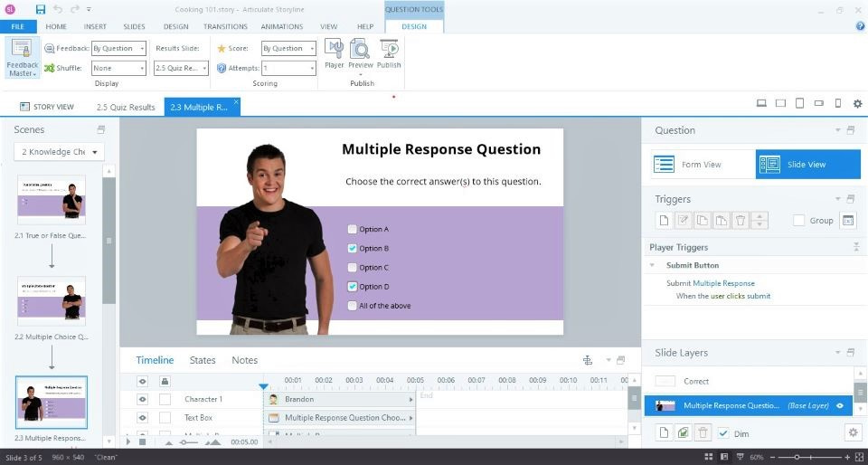Open the Attempts dropdown
This screenshot has height=465, width=868.
coord(288,68)
